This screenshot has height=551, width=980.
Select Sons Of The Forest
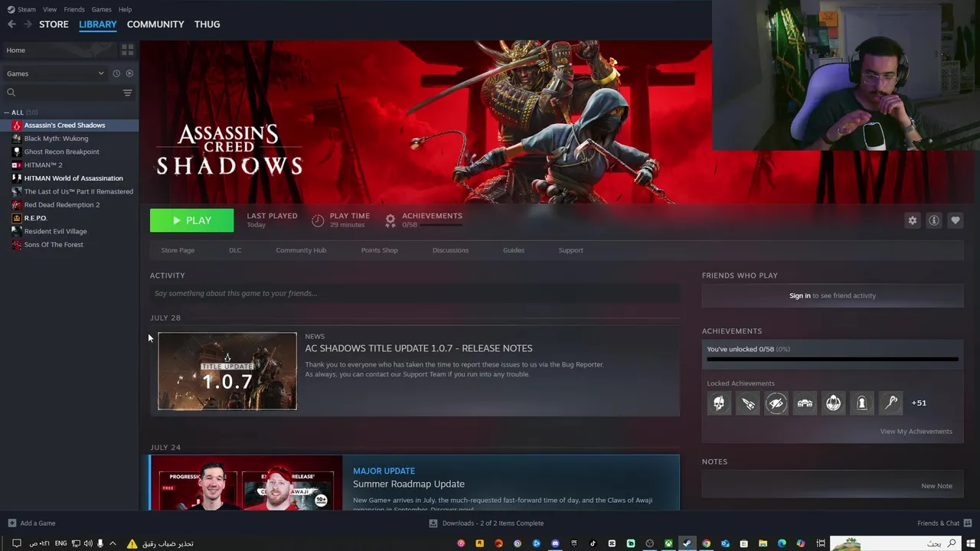(54, 244)
